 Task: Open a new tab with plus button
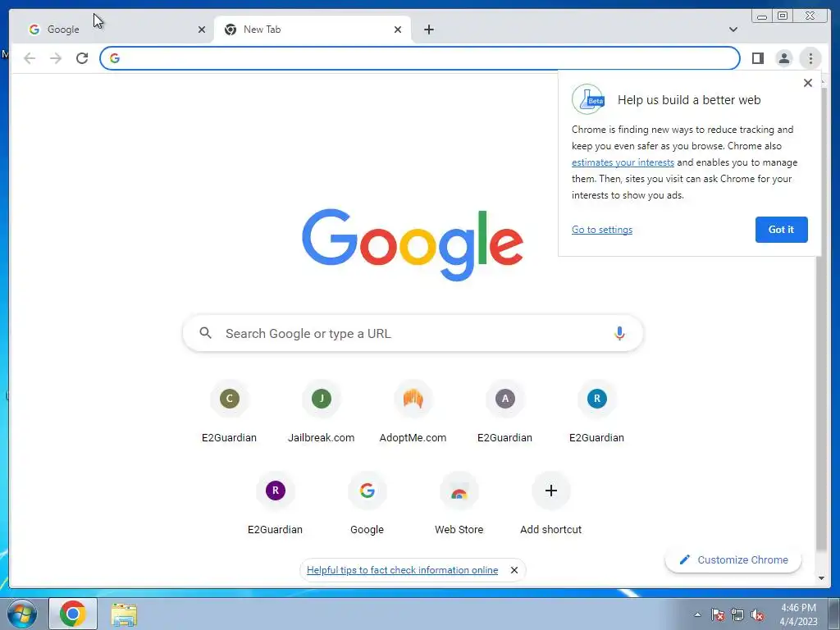tap(428, 30)
